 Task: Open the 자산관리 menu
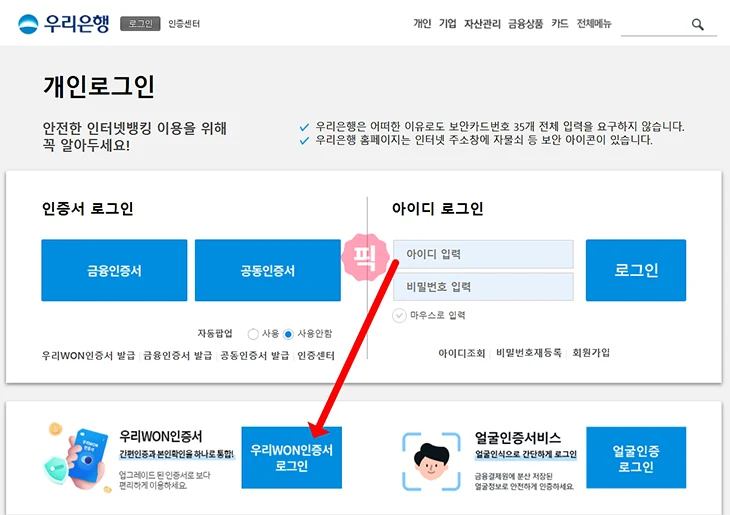482,24
